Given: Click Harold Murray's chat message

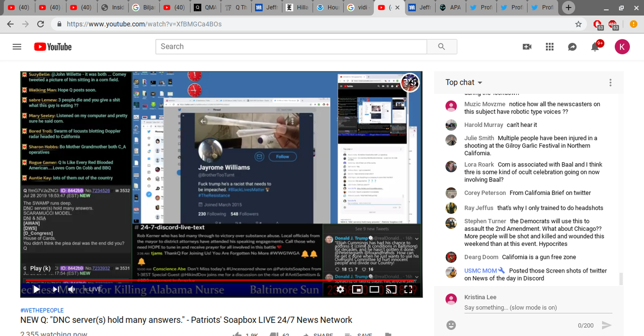Looking at the screenshot, I should pyautogui.click(x=529, y=125).
